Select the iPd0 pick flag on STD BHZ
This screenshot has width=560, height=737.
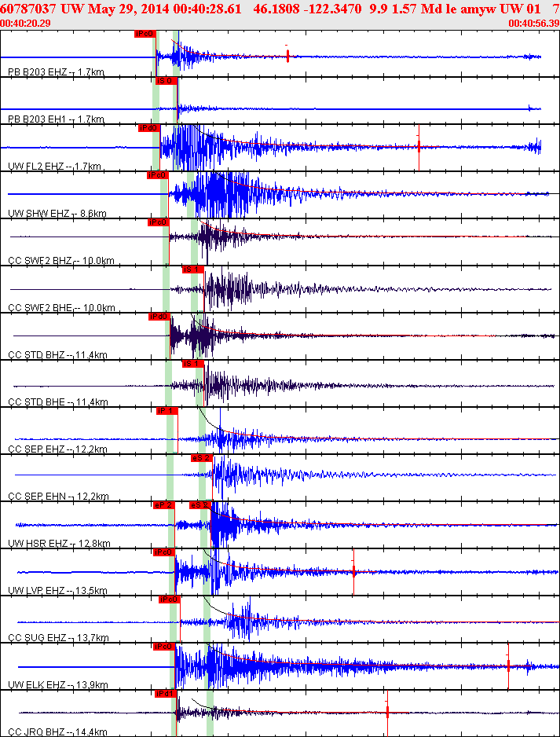159,317
